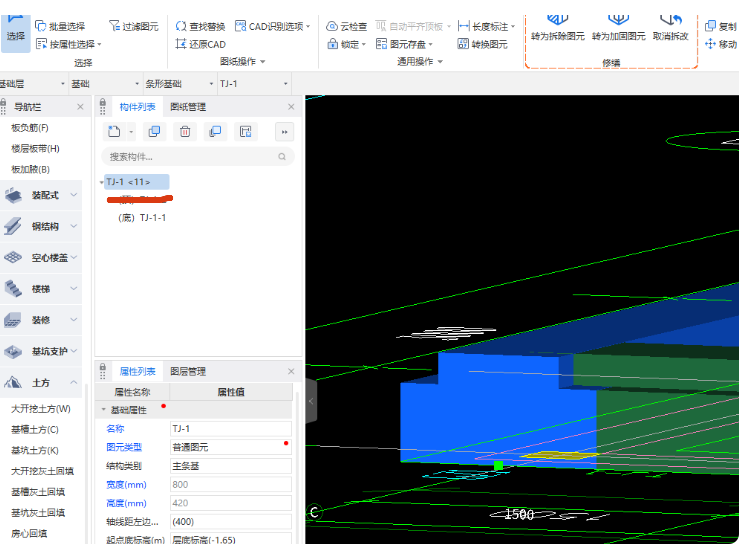Viewport: 739px width, 544px height.
Task: Expand 钢结构 category
Action: click(x=41, y=226)
